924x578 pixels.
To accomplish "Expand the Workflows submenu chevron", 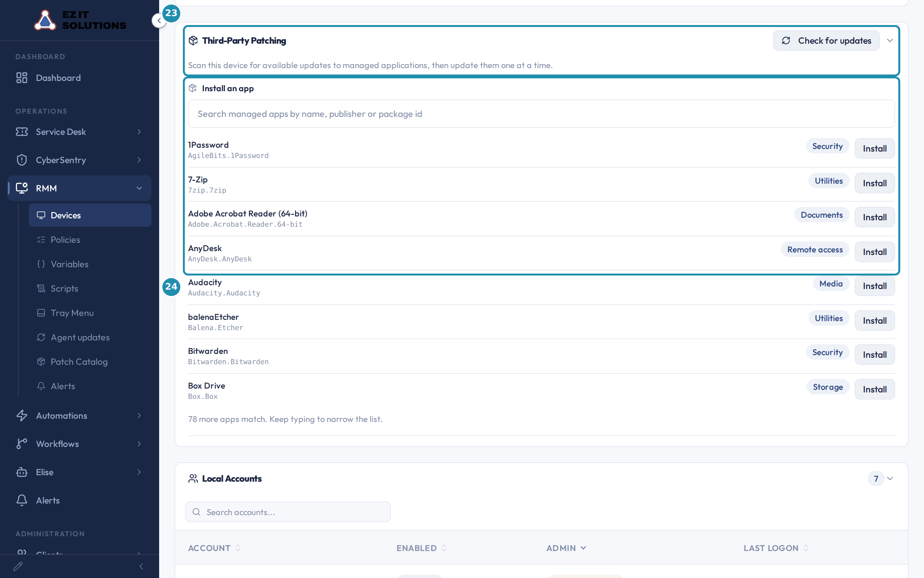I will pos(139,444).
